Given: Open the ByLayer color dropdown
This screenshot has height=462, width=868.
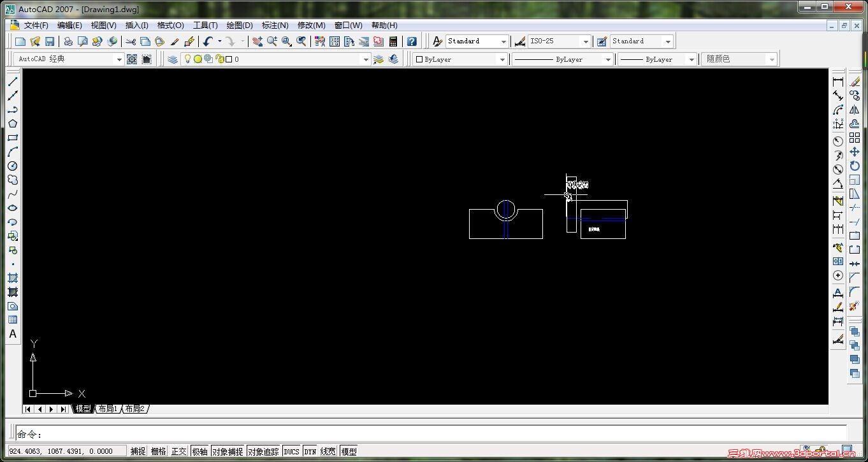Looking at the screenshot, I should [x=502, y=59].
